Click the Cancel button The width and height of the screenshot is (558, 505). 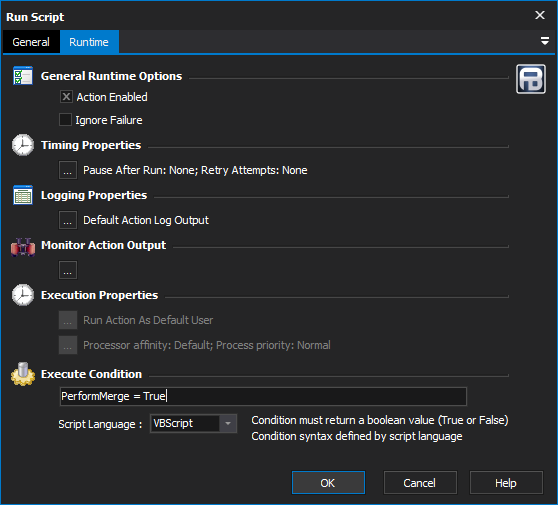coord(420,483)
